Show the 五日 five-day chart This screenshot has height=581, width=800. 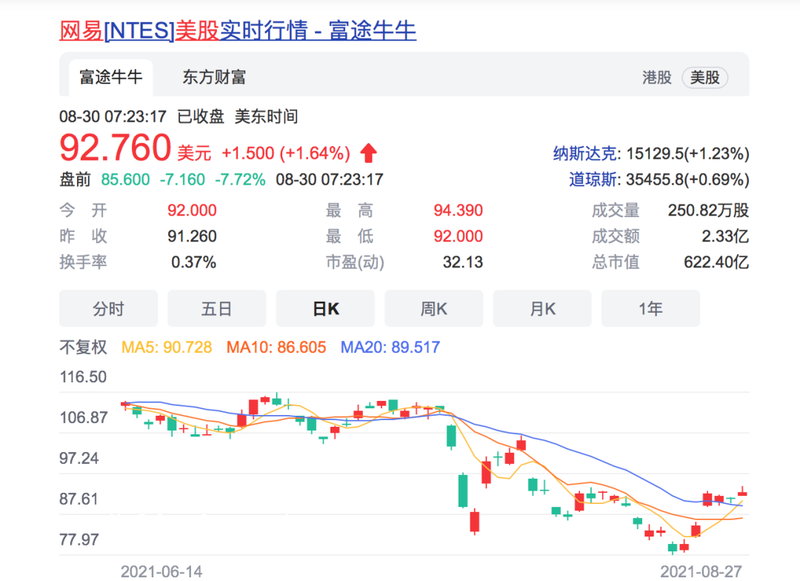(x=216, y=309)
